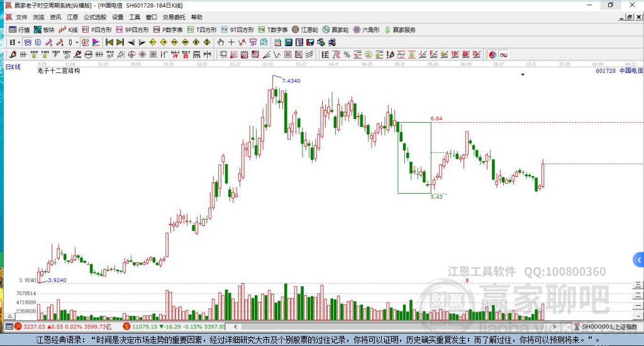Click the 老子十二宫结构 label
The width and height of the screenshot is (644, 346).
click(58, 70)
